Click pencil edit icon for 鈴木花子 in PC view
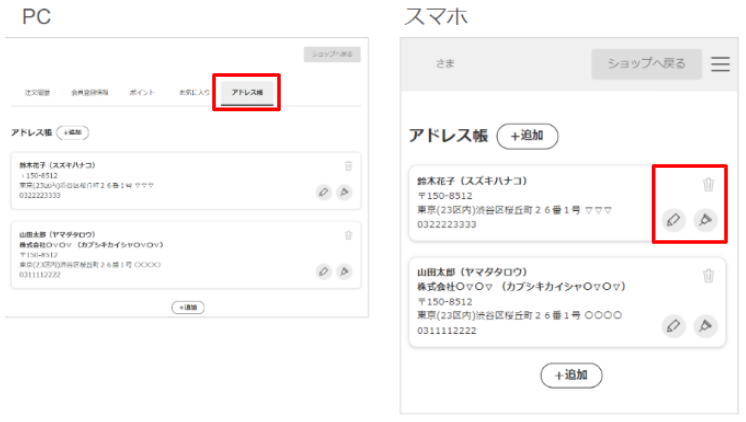The height and width of the screenshot is (422, 746). click(323, 192)
